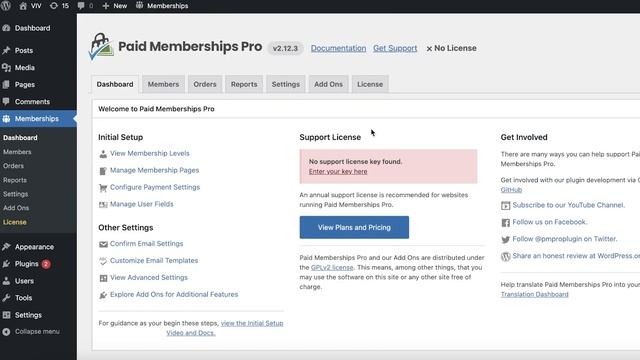The height and width of the screenshot is (360, 640).
Task: Select sidebar submenu Dashboard under Memberships
Action: pos(20,138)
